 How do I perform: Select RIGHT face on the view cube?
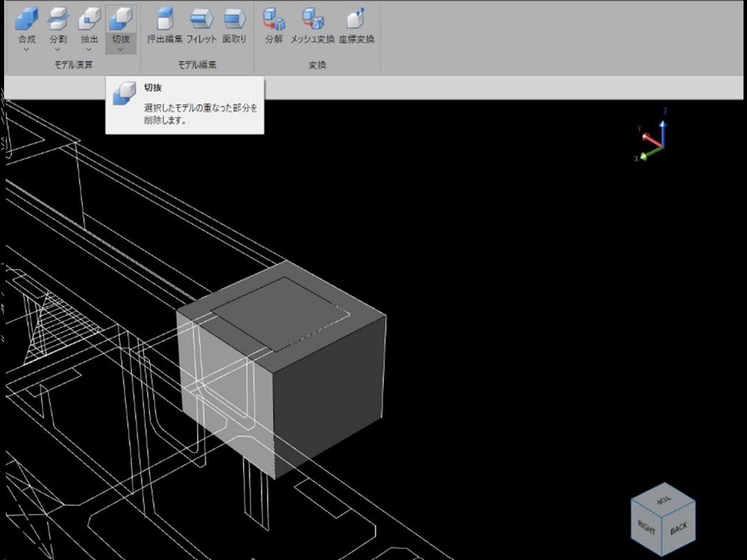647,527
